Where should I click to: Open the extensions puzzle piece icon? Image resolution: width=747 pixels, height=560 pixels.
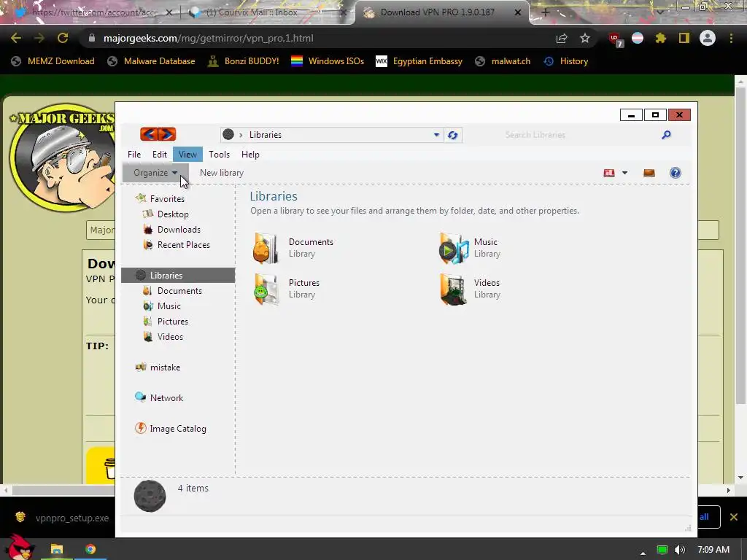click(660, 38)
